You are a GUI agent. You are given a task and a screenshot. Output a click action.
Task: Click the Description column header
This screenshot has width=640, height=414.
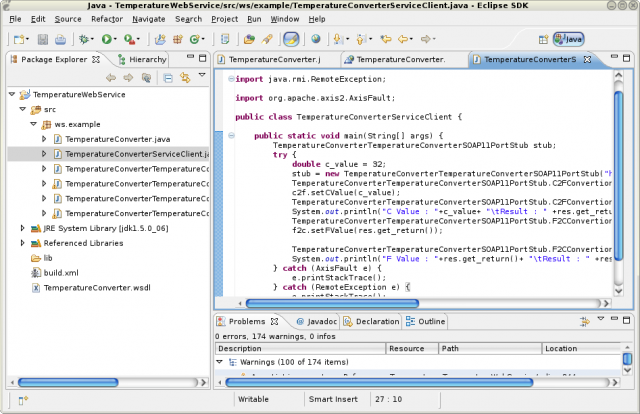point(300,349)
